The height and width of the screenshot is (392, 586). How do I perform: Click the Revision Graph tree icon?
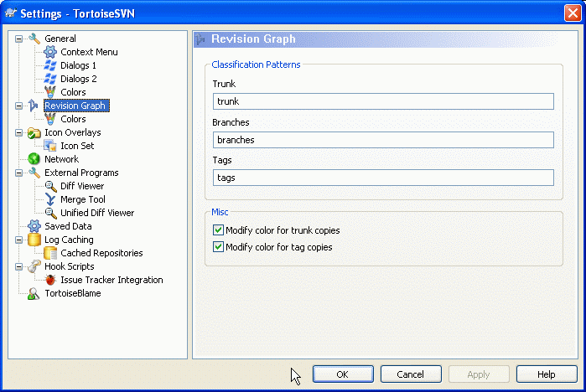[x=34, y=106]
